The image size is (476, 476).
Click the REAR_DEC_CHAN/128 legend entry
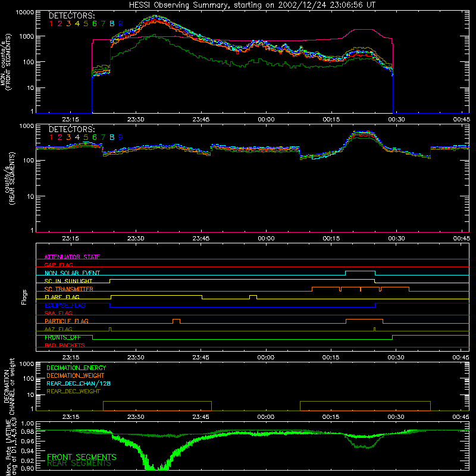(x=79, y=383)
